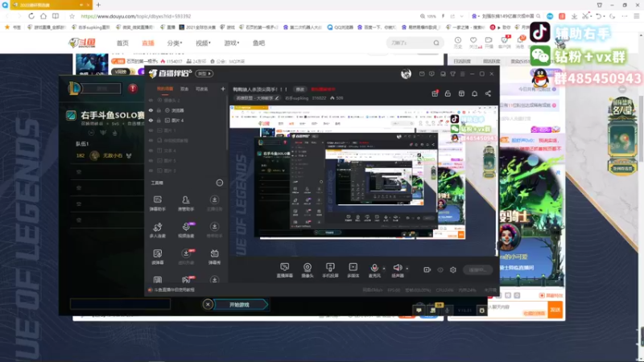
Task: Open the gift box icon with red badge
Action: [435, 93]
